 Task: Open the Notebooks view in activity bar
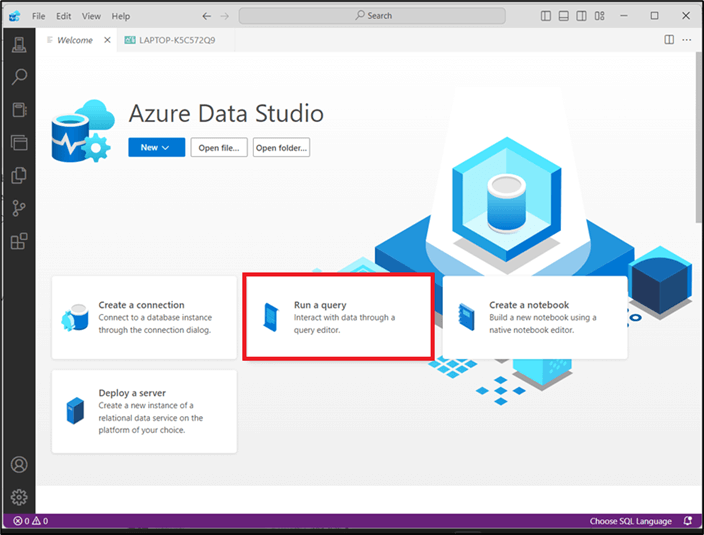pyautogui.click(x=19, y=110)
